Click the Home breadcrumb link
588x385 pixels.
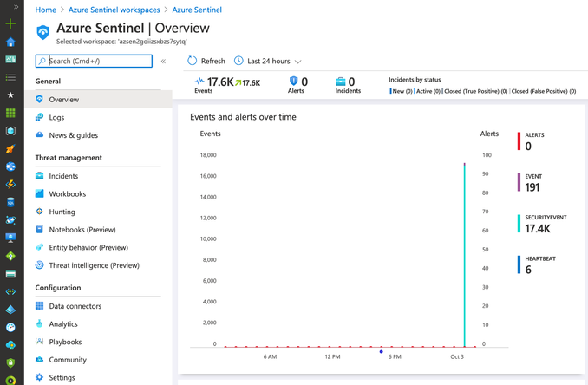[45, 10]
